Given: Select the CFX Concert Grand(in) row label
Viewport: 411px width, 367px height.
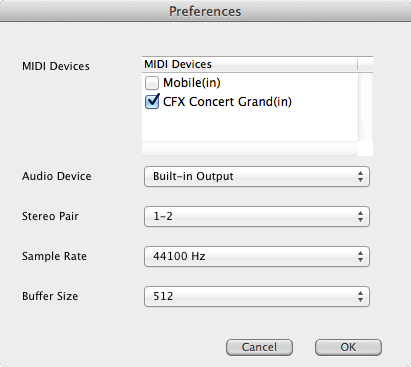Looking at the screenshot, I should click(227, 102).
